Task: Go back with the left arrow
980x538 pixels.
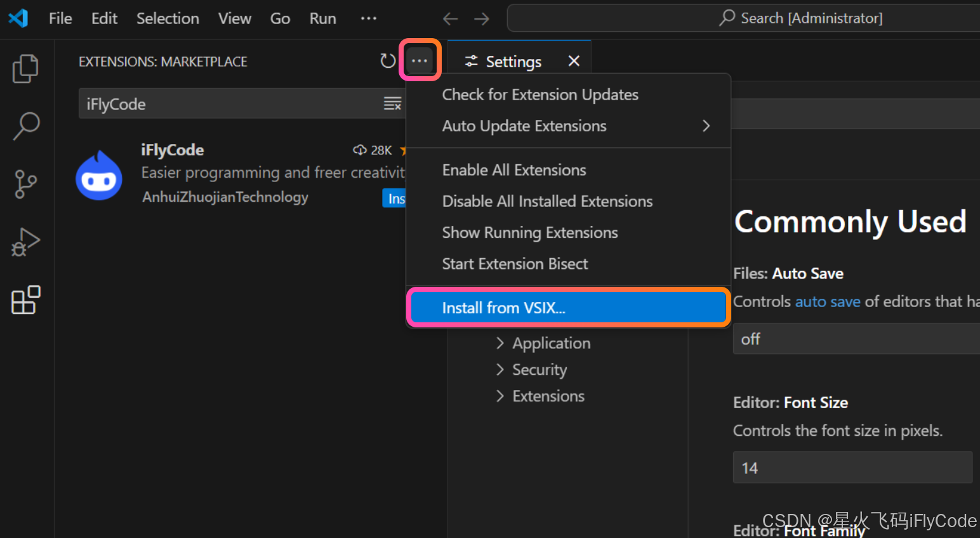Action: (451, 19)
